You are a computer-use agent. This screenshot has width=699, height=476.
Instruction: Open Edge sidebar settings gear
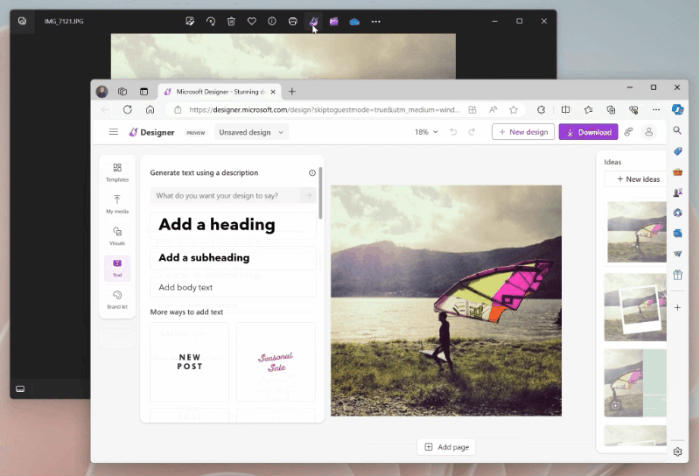click(678, 451)
